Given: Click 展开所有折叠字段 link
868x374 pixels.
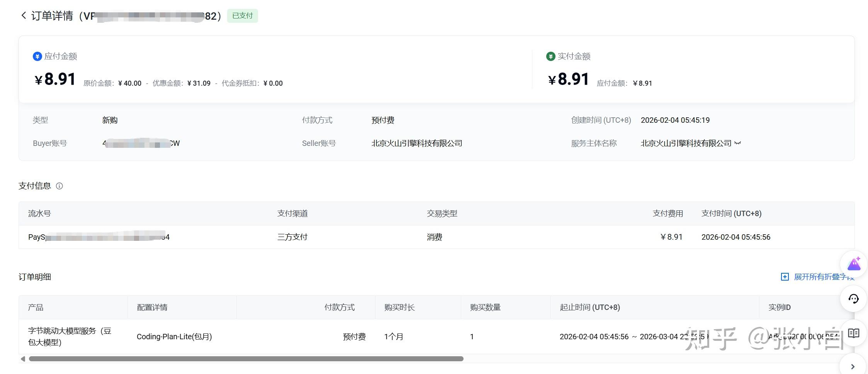Looking at the screenshot, I should 824,277.
